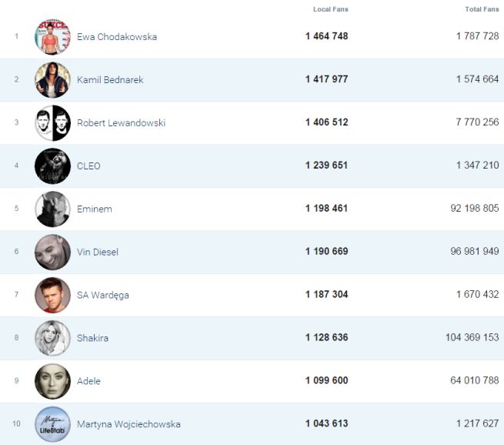Click the Vin Diesel name link
The image size is (504, 445).
click(x=98, y=253)
